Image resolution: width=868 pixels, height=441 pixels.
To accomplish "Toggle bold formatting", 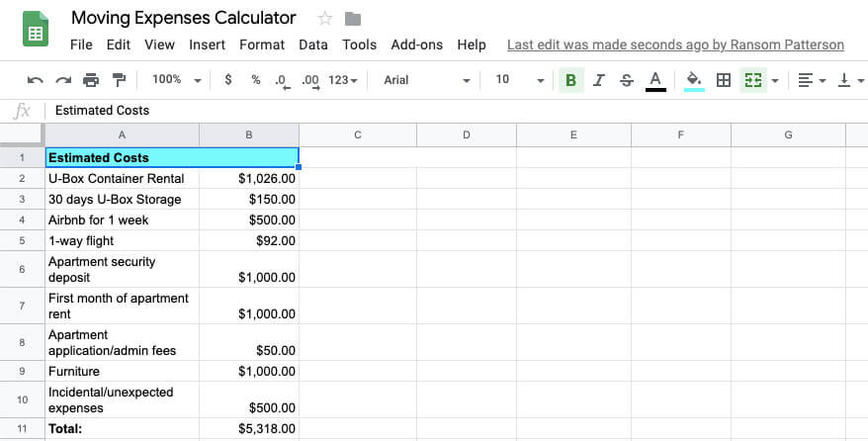I will [x=570, y=81].
